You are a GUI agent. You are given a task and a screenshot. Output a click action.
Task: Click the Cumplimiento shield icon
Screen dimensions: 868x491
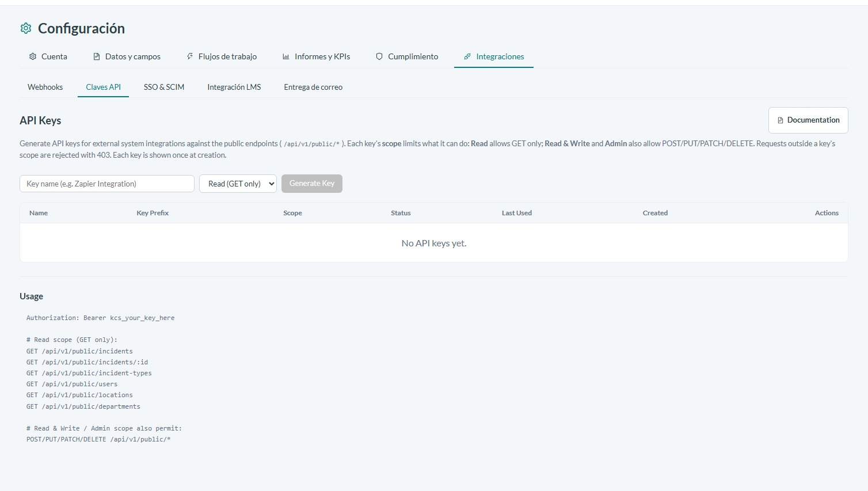click(379, 56)
